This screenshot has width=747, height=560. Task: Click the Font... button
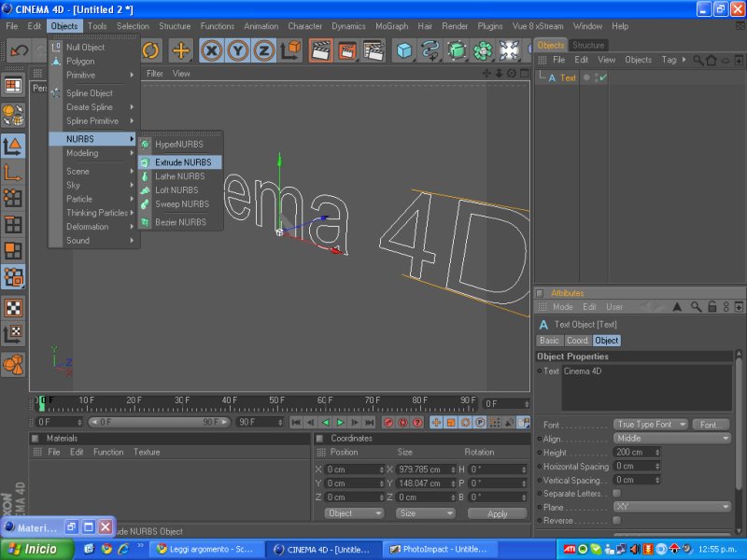[x=711, y=425]
